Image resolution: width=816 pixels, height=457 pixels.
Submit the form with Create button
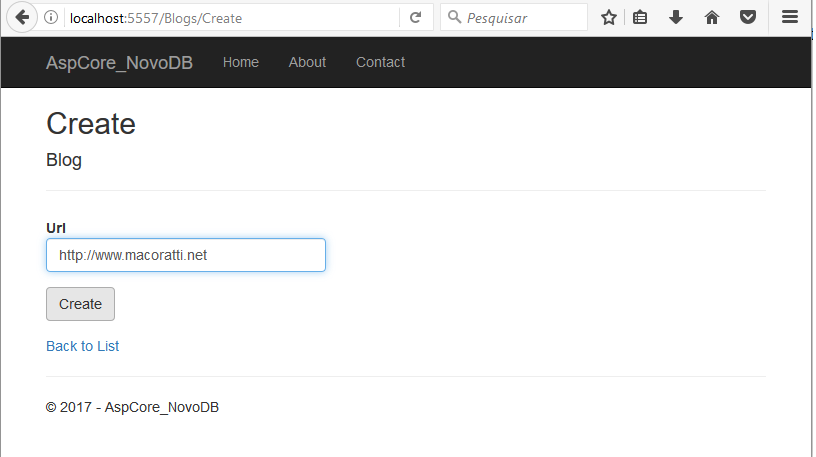[x=80, y=304]
